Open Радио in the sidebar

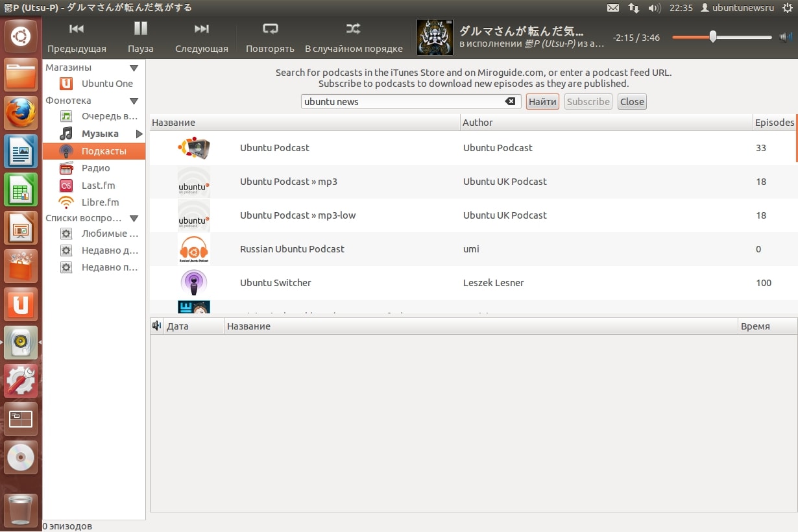[94, 168]
